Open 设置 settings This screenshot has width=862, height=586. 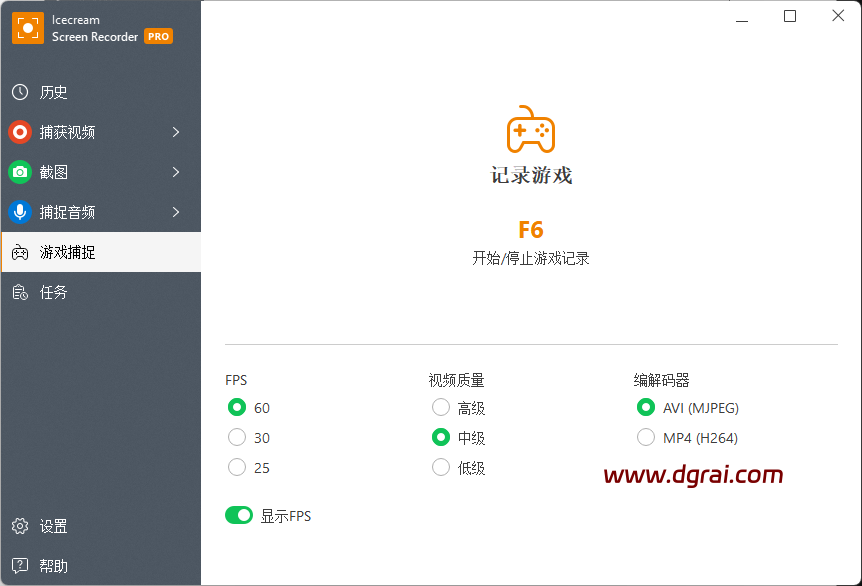[x=101, y=526]
